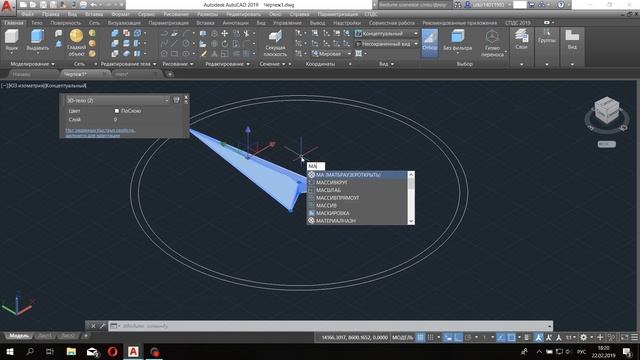Open the View (Вид) panel button

click(572, 40)
